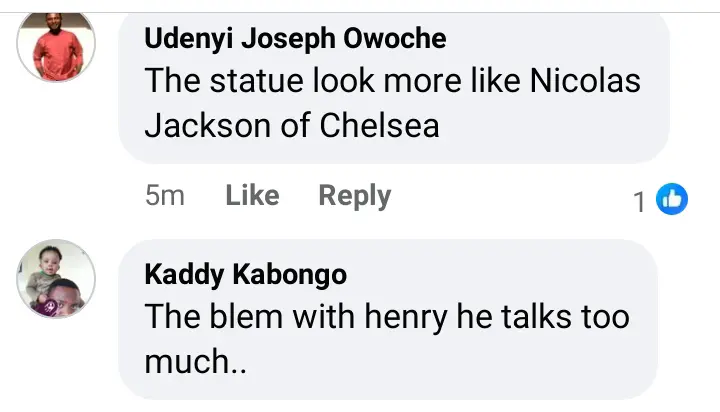View the reaction count of 1
The width and height of the screenshot is (720, 412).
point(639,202)
